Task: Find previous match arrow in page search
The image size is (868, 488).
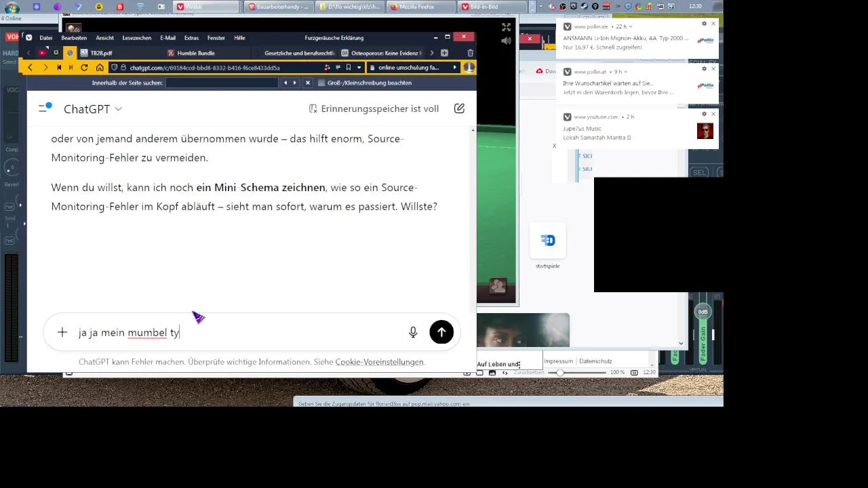Action: pyautogui.click(x=285, y=83)
